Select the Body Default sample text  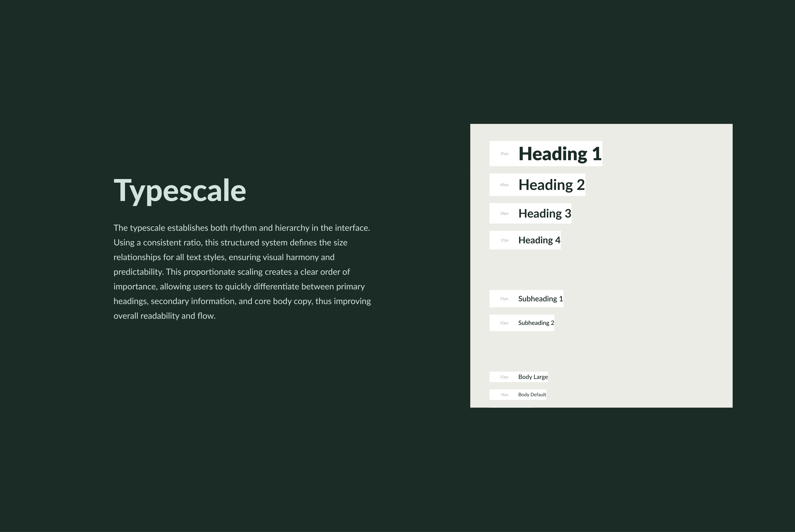(532, 395)
